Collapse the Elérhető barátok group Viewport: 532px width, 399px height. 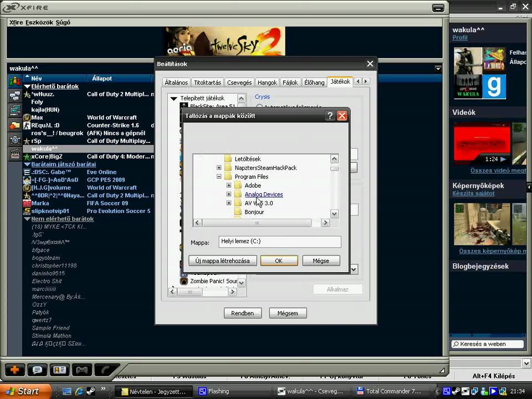[28, 86]
